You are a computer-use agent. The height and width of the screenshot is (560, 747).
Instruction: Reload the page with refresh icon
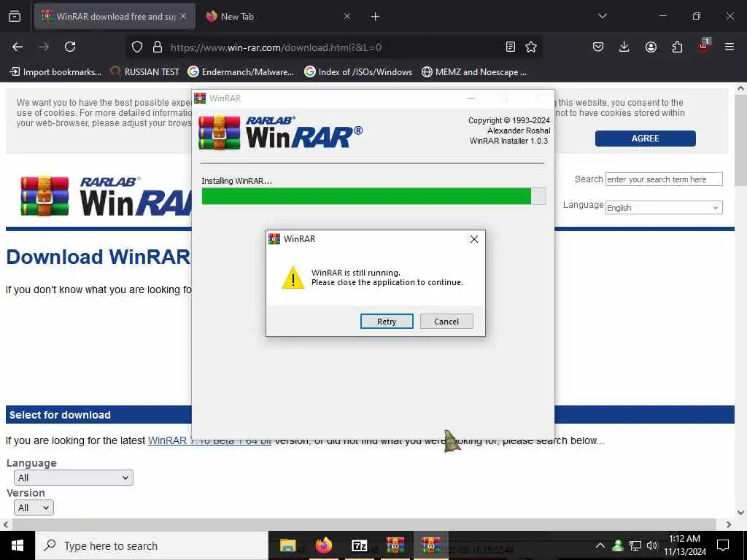pyautogui.click(x=70, y=47)
